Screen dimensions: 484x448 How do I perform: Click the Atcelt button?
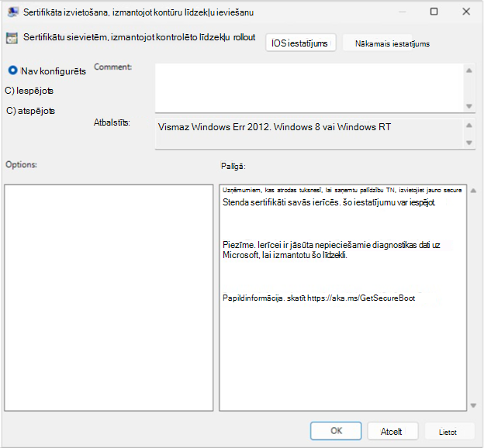point(392,431)
